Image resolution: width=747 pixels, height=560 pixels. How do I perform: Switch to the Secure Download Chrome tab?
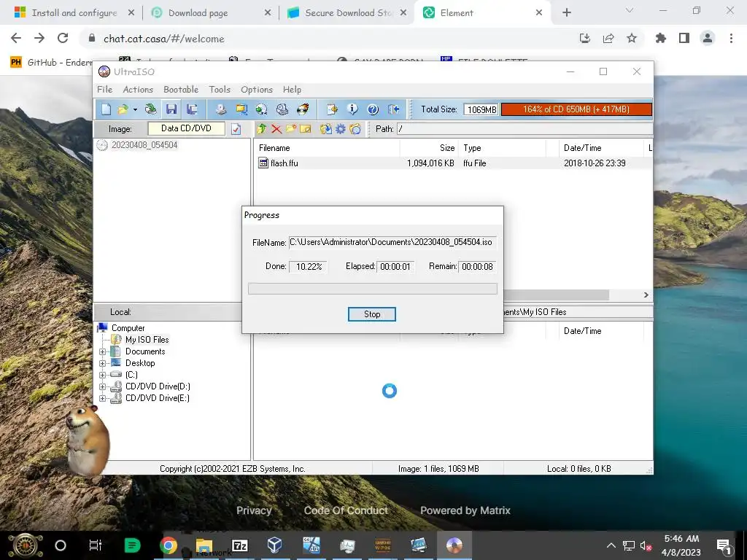(347, 13)
